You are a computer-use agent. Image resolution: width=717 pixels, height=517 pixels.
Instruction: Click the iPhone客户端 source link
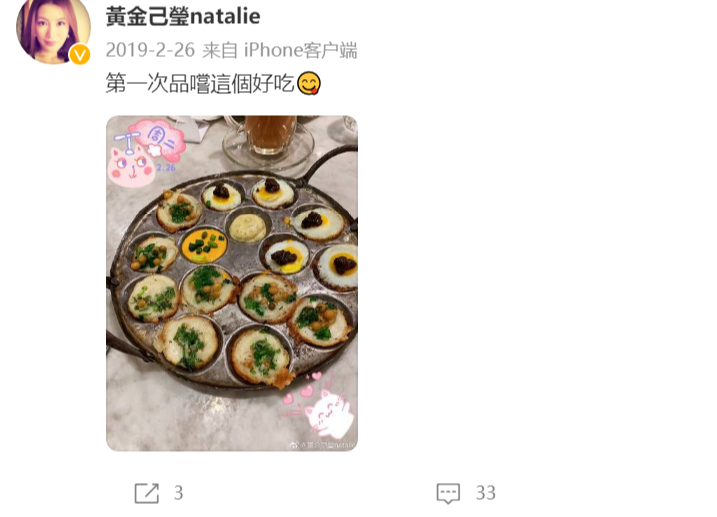coord(300,50)
